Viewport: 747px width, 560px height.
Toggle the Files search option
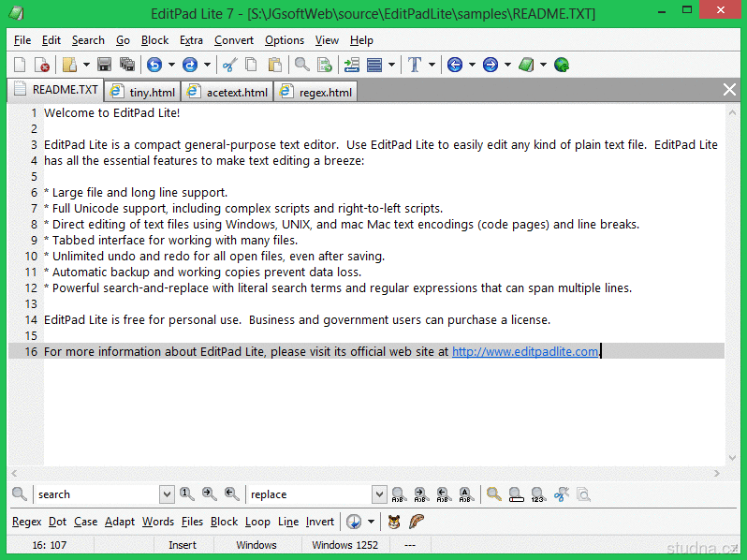[193, 522]
